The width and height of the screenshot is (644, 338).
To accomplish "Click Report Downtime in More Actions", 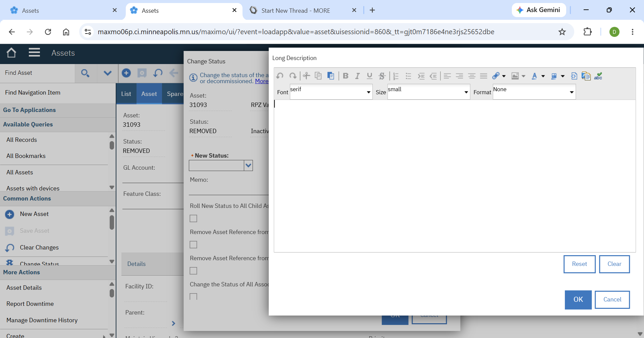I will pyautogui.click(x=30, y=304).
